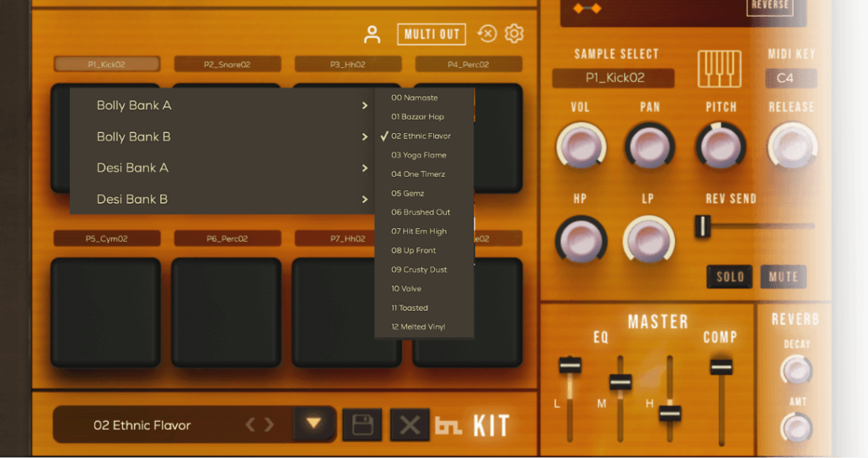The height and width of the screenshot is (458, 868).
Task: Toggle the SOLO button
Action: tap(730, 277)
